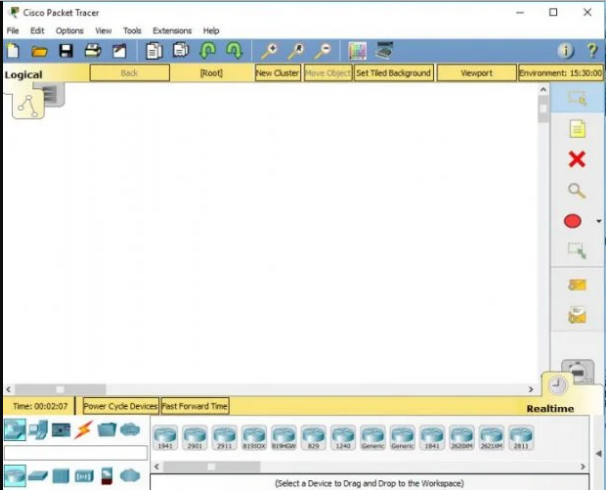Zoom in with the plus magnifier

tap(269, 51)
